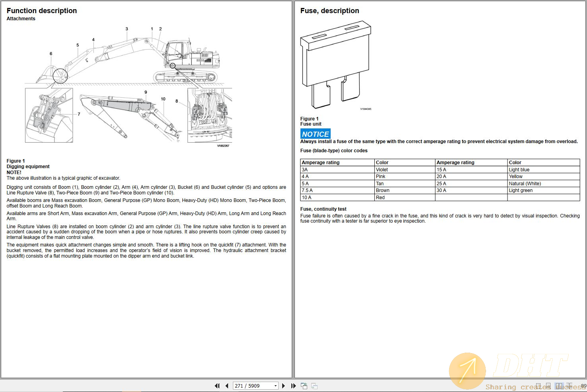The image size is (587, 392).
Task: Click the '20 A' amperage cell
Action: [471, 177]
